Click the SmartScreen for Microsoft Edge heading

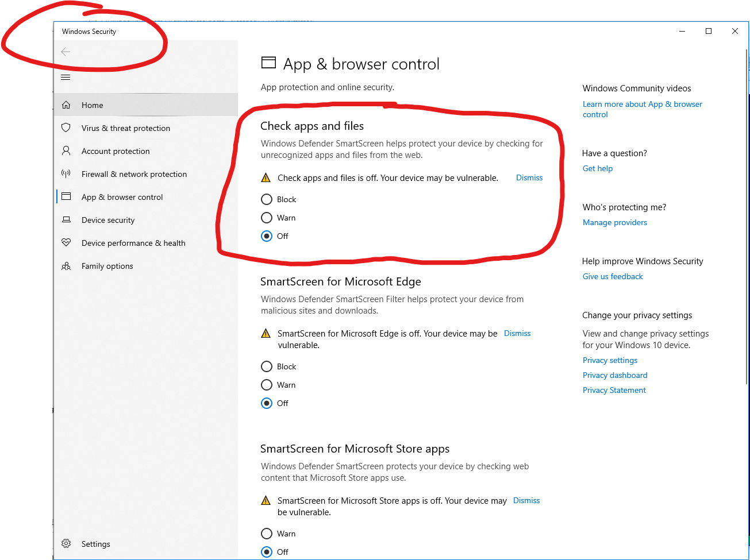[341, 281]
